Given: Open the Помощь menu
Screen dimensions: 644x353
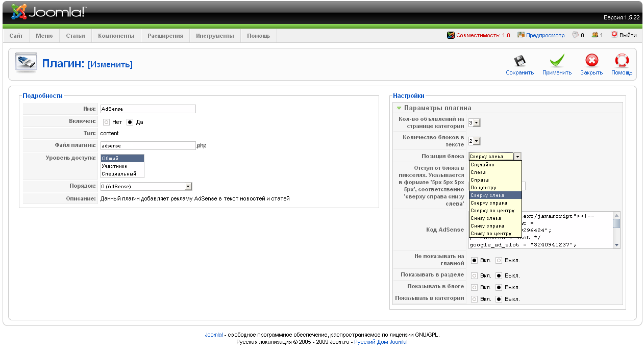Looking at the screenshot, I should pyautogui.click(x=259, y=36).
